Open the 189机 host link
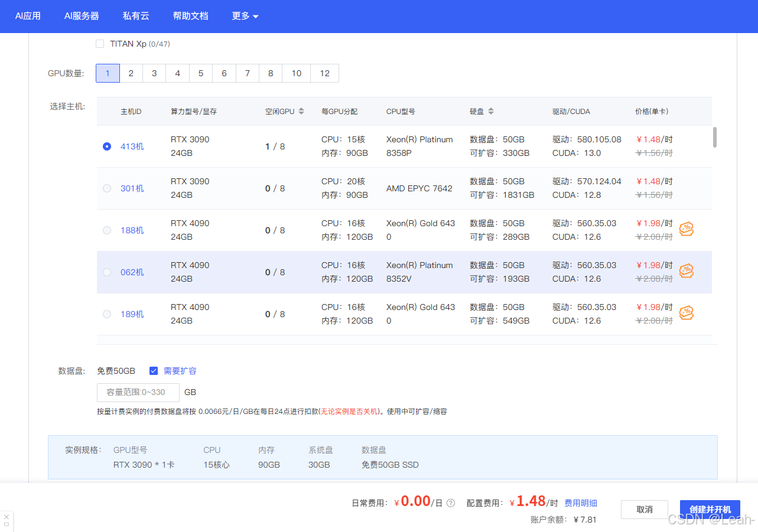Viewport: 758px width, 532px height. pos(132,314)
